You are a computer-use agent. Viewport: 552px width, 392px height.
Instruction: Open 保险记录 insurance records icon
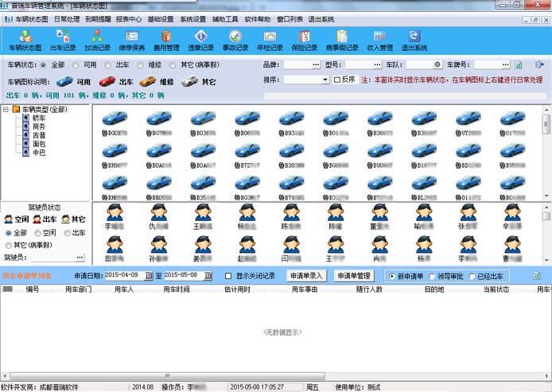pyautogui.click(x=304, y=40)
